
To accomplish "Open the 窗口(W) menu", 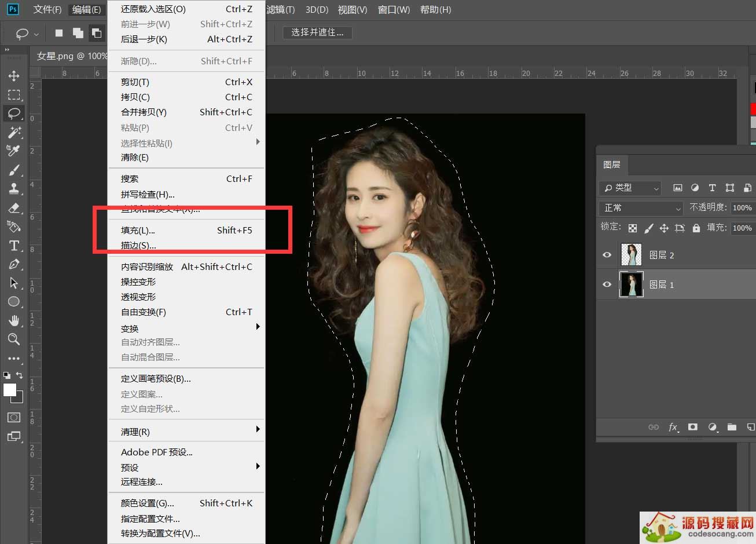I will (x=394, y=9).
